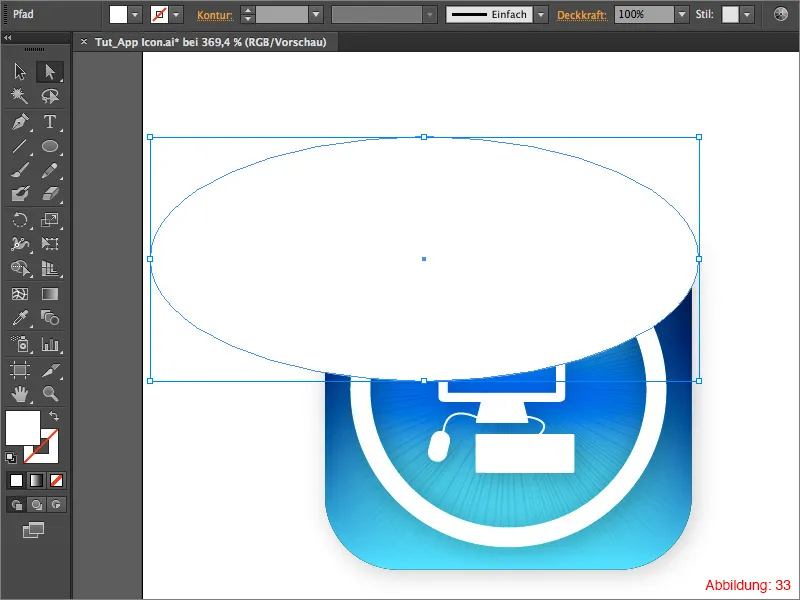800x600 pixels.
Task: Select the Symbol Sprayer tool
Action: (x=20, y=344)
